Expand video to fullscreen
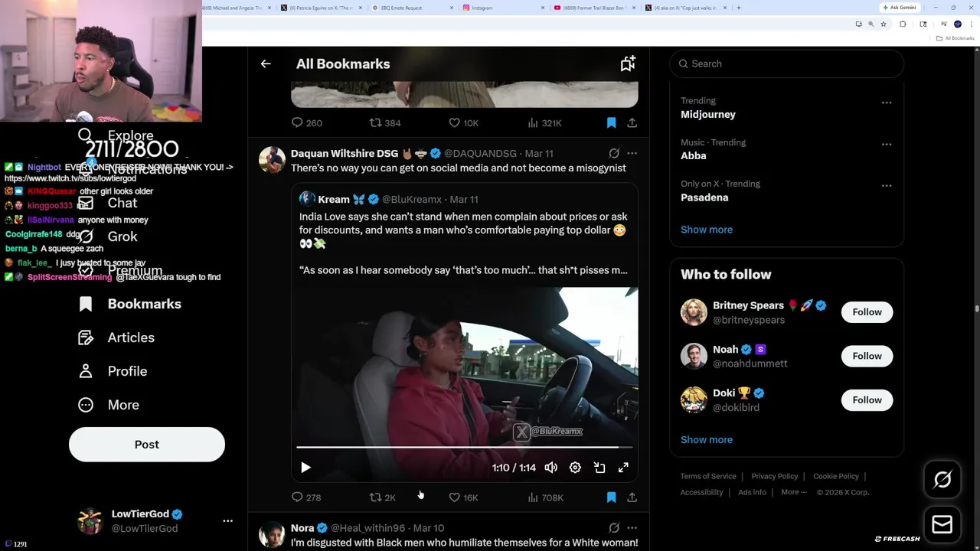 tap(623, 468)
